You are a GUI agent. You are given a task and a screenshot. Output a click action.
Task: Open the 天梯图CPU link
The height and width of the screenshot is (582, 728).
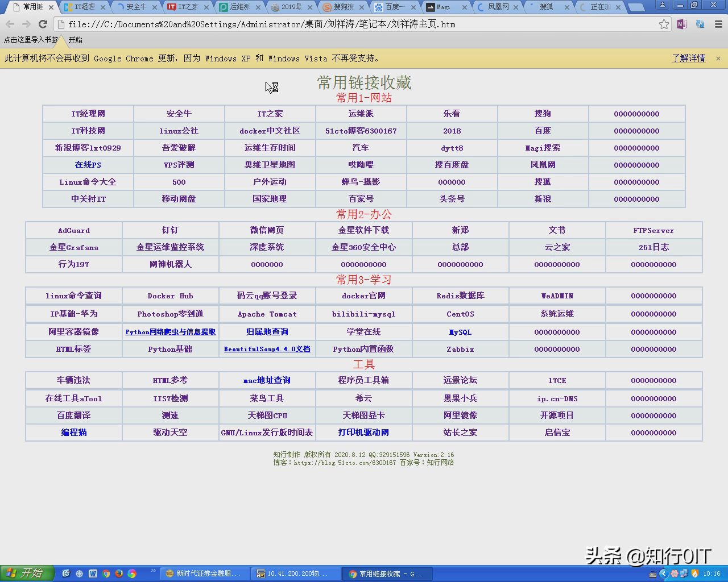click(x=267, y=415)
